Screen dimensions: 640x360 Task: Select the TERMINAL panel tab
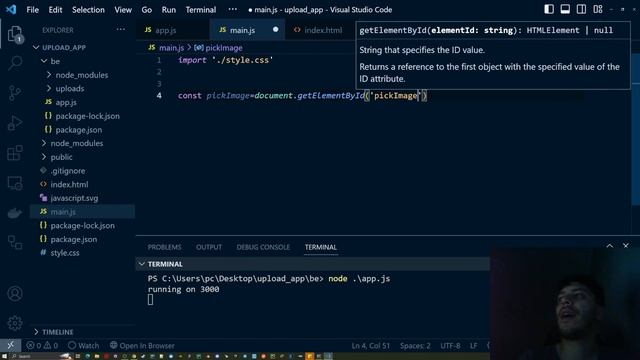click(321, 247)
